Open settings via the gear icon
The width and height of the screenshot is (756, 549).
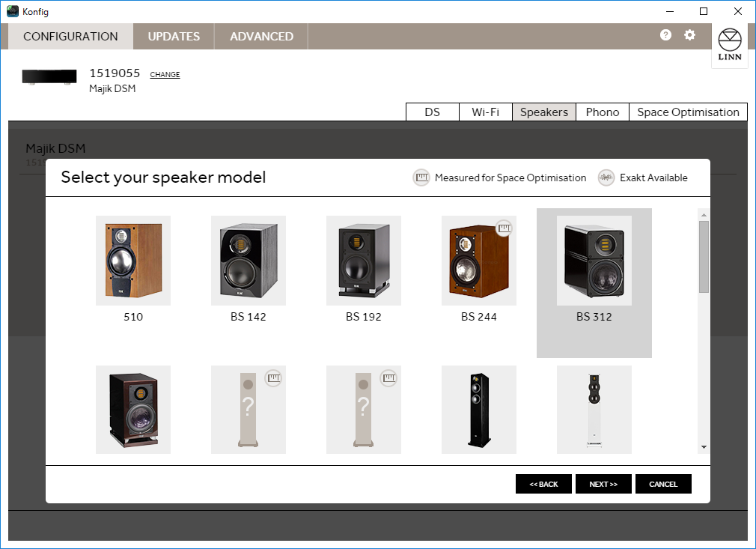click(x=689, y=34)
